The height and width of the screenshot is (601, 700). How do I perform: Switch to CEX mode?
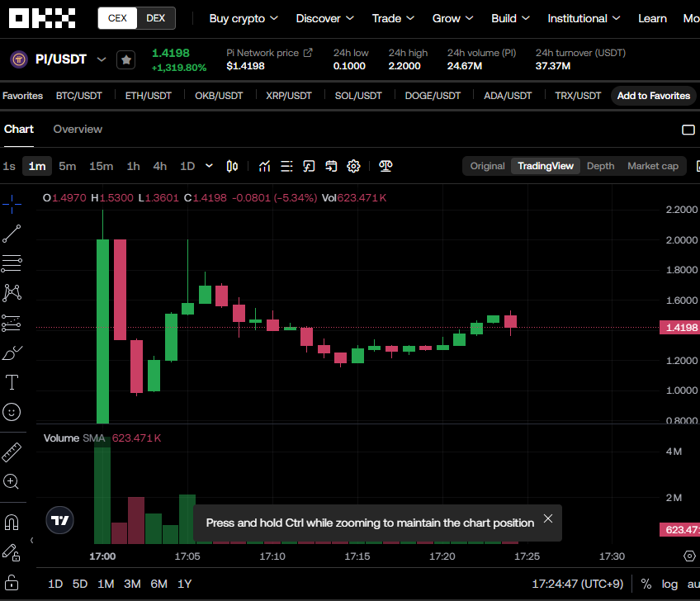117,18
